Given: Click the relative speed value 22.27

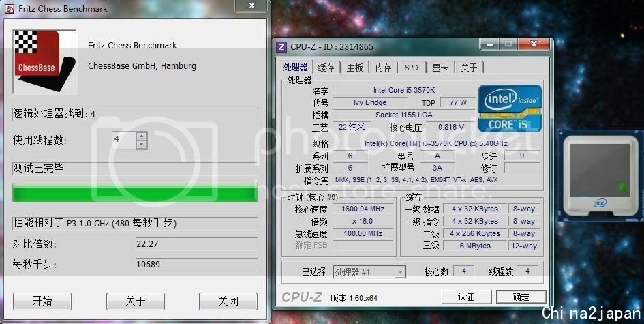Looking at the screenshot, I should (x=197, y=244).
